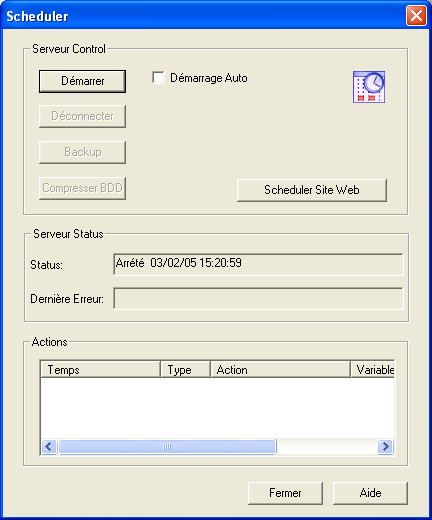432x520 pixels.
Task: Click the scheduler calendar clock icon
Action: [x=369, y=87]
